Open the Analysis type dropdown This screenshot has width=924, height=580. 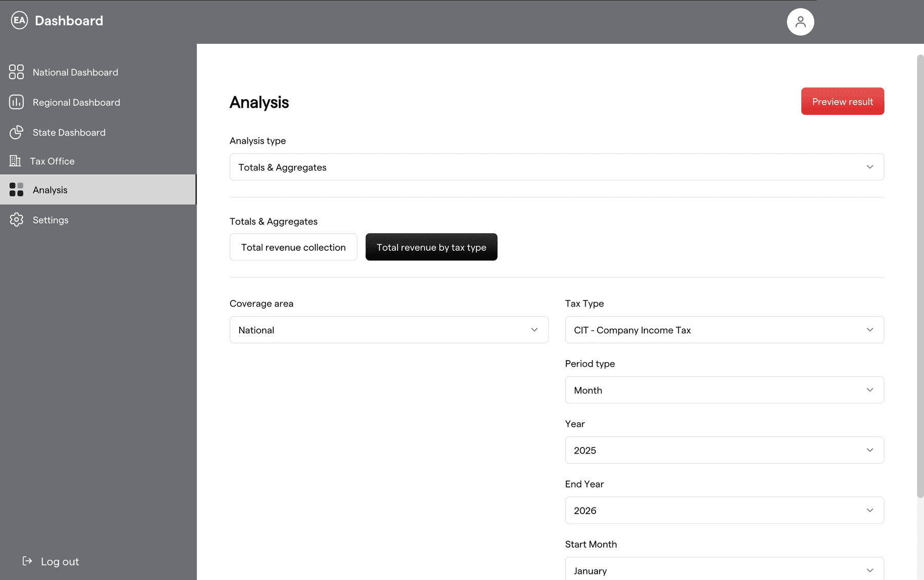coord(556,167)
